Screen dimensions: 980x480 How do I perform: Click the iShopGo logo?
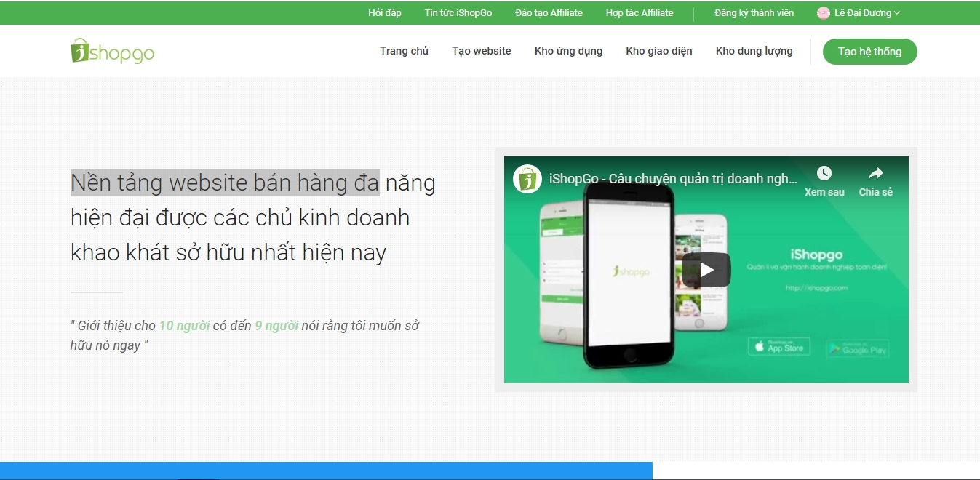coord(112,51)
